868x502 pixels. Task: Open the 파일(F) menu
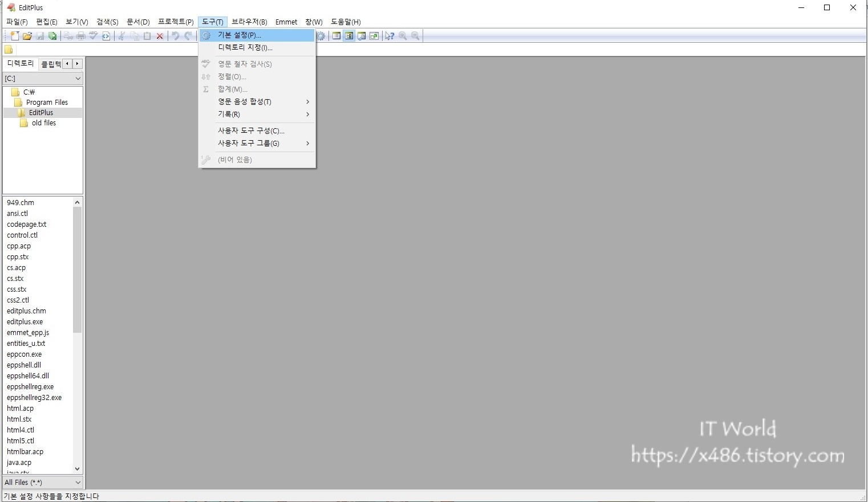[17, 22]
